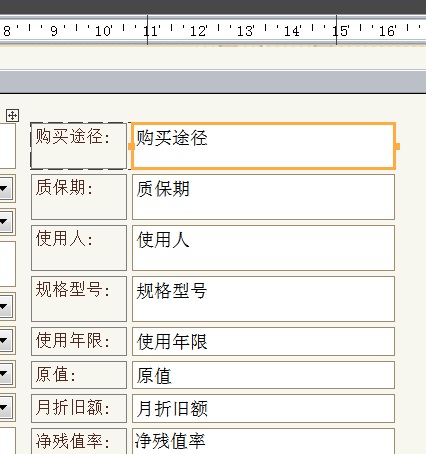Select the 使用年限 text box
The image size is (426, 454).
tap(263, 342)
